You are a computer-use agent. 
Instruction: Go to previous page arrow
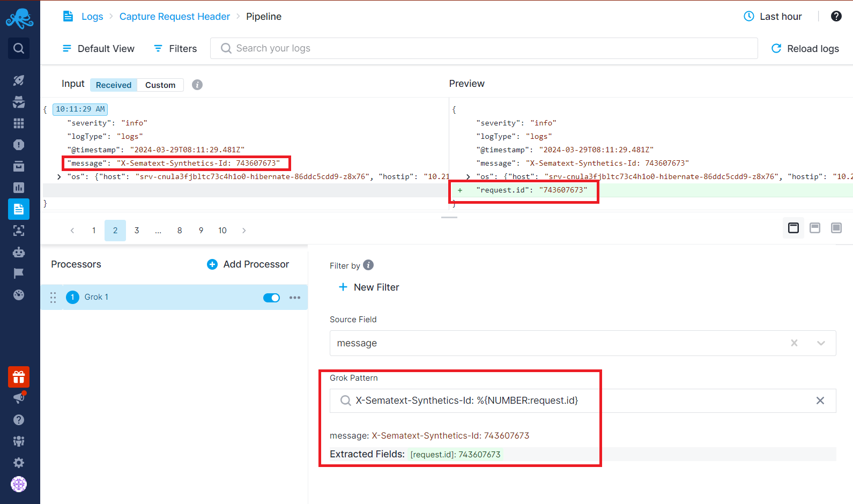pos(72,231)
